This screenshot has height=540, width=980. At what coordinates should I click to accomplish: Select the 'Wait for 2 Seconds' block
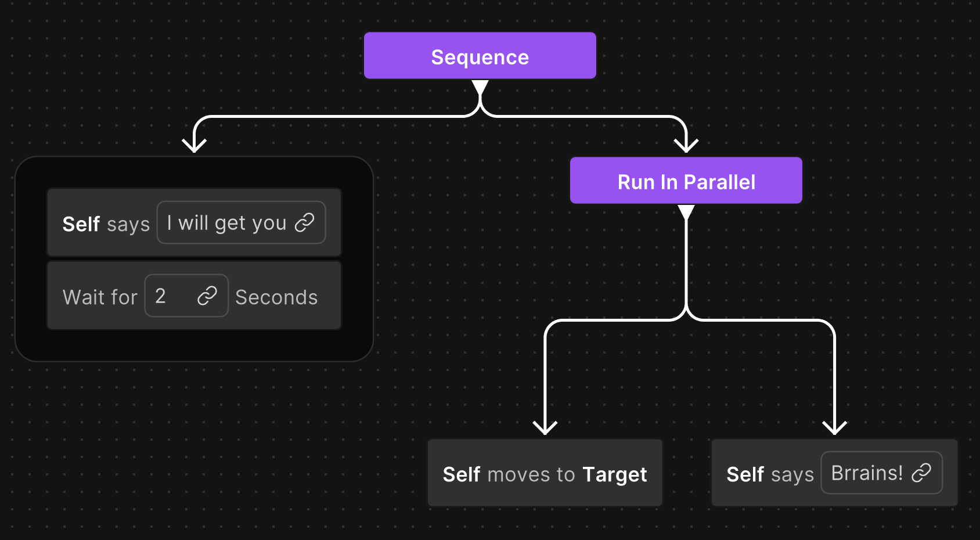pyautogui.click(x=193, y=296)
